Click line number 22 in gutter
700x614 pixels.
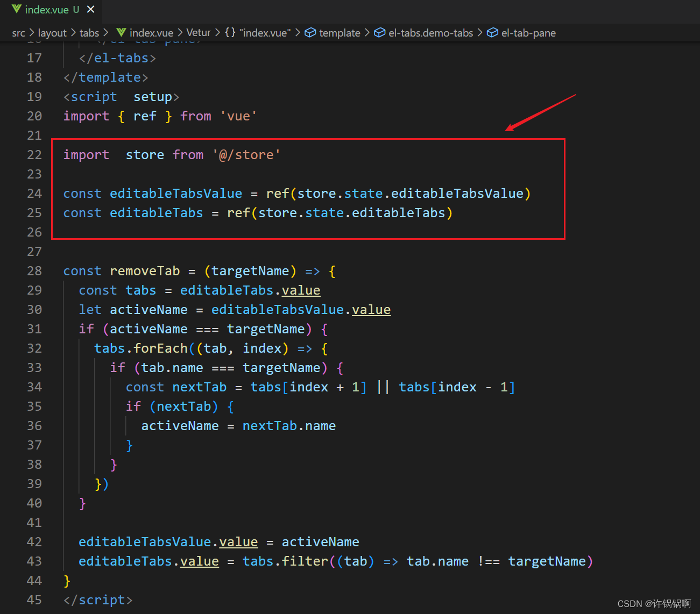pos(34,155)
